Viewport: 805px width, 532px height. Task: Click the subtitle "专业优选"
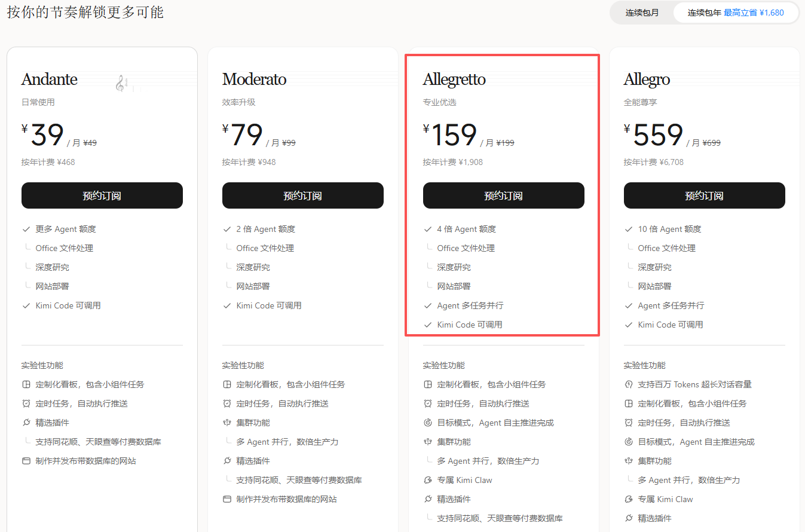440,102
